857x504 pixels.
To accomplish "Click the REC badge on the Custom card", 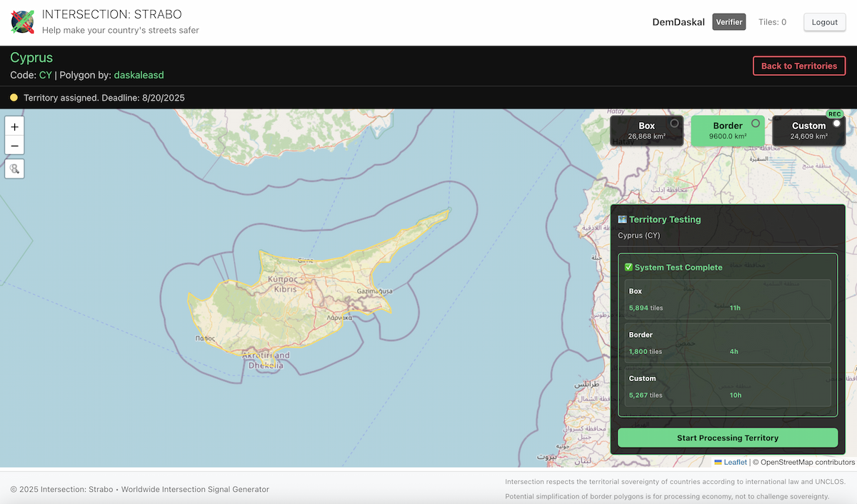I will (834, 114).
